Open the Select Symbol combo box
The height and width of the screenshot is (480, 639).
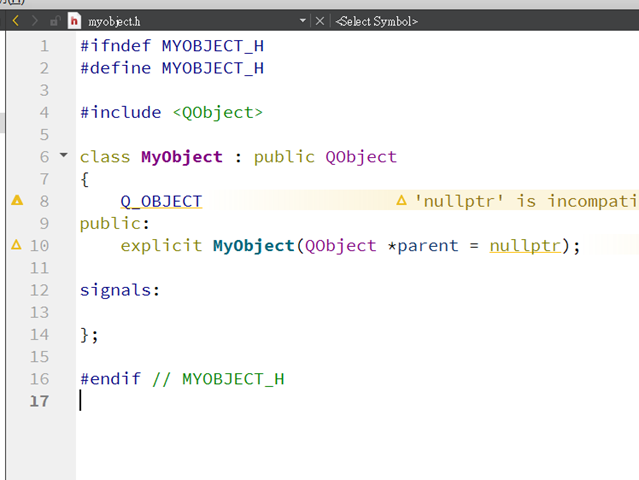pyautogui.click(x=377, y=21)
